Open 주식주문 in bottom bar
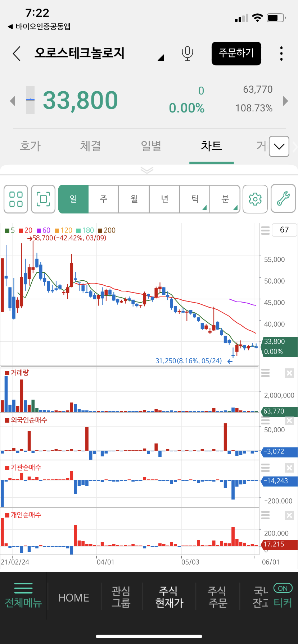Image resolution: width=298 pixels, height=644 pixels. (x=218, y=597)
